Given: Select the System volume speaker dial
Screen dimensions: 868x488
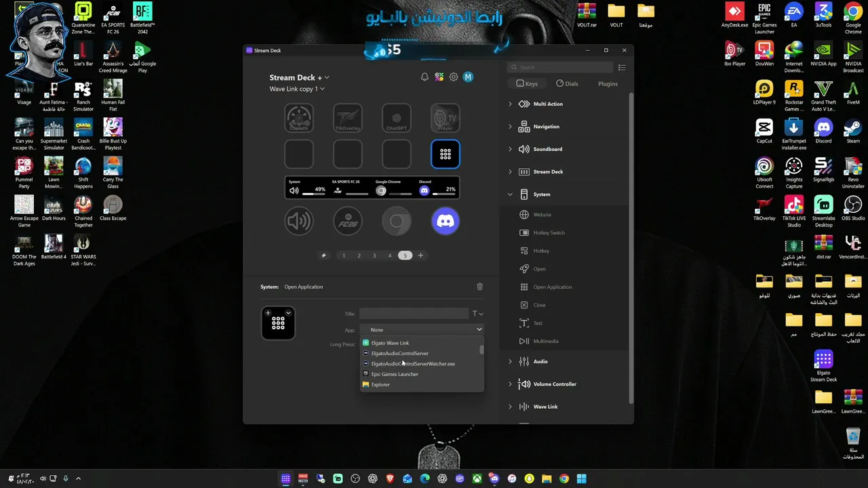Looking at the screenshot, I should tap(299, 221).
